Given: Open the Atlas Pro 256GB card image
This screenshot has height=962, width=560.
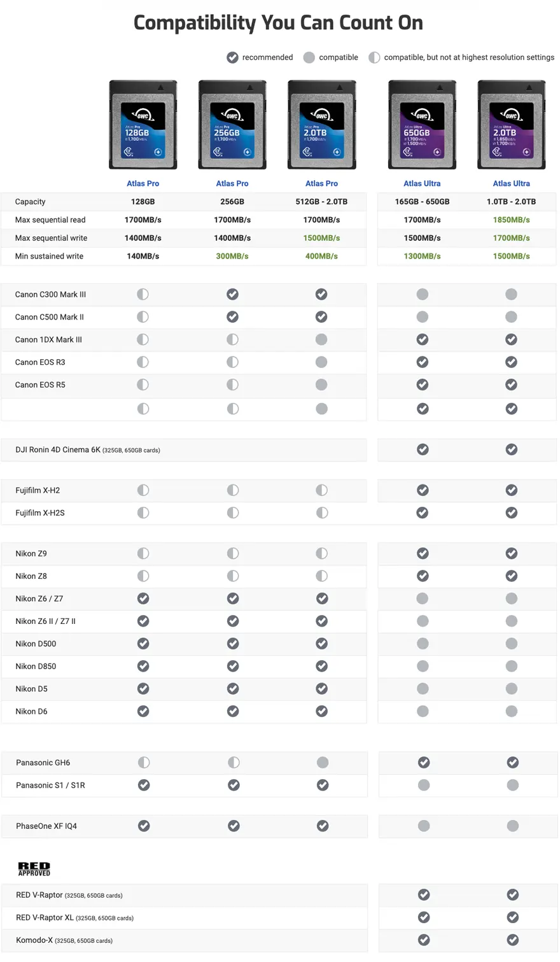Looking at the screenshot, I should click(232, 125).
